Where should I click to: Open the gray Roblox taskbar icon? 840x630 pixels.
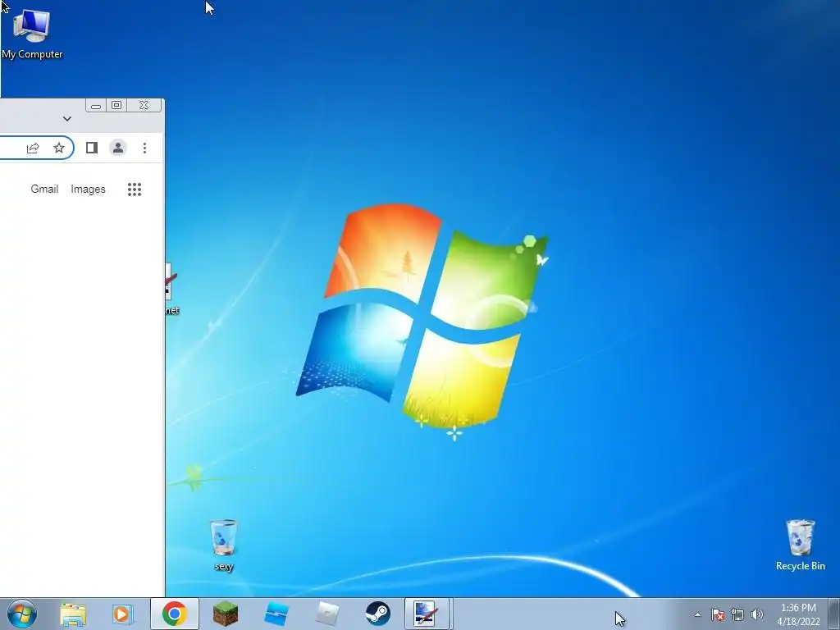click(x=326, y=614)
